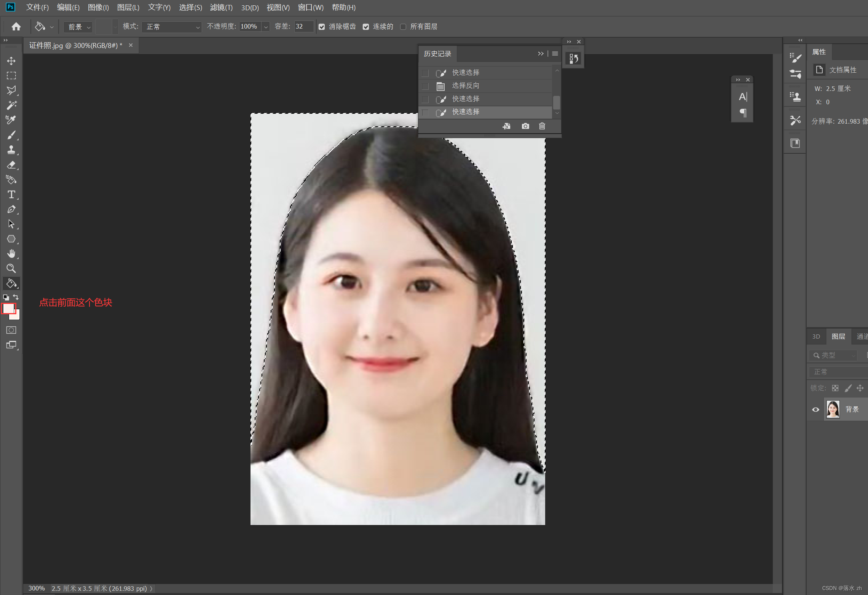Switch to the 图层 layers tab

838,336
